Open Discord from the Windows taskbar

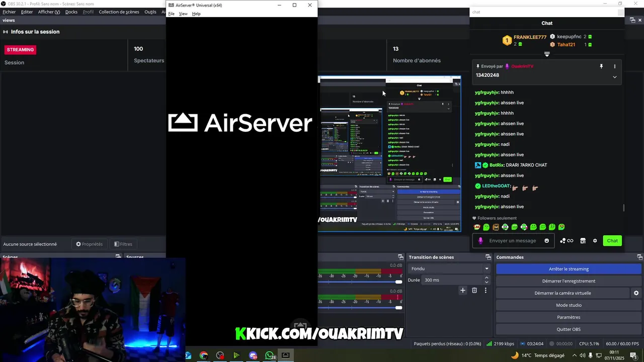click(x=253, y=355)
